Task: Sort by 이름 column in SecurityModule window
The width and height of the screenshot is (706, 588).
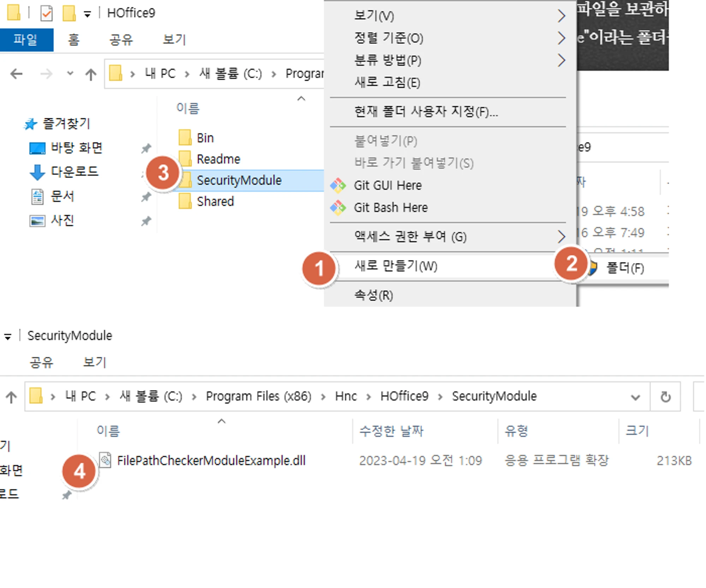Action: (x=108, y=431)
